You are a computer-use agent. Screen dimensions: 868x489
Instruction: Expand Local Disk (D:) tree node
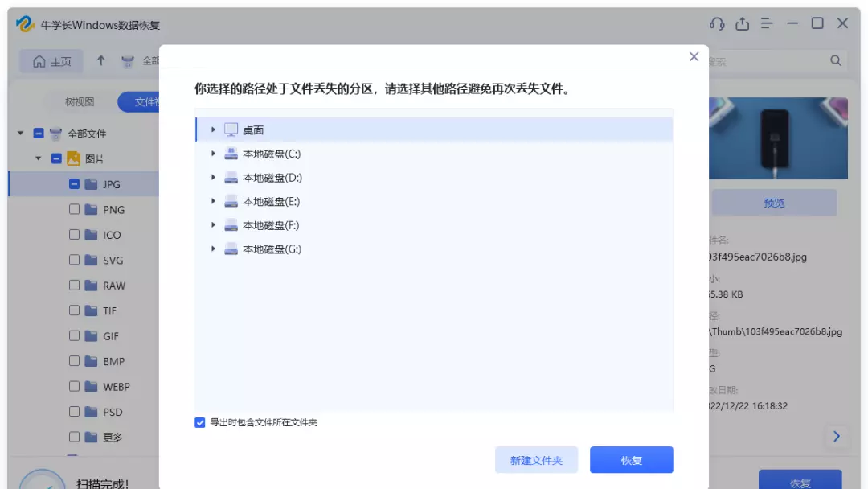[x=213, y=178]
